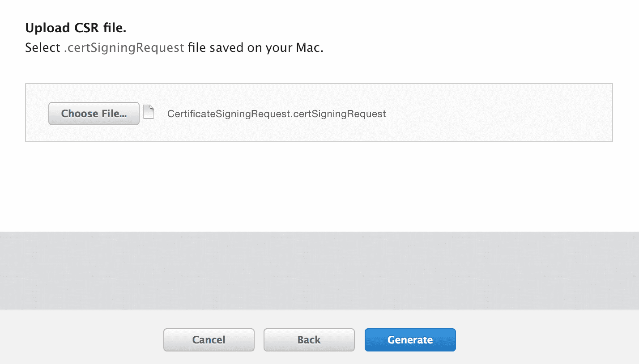Click the Choose File... button
Image resolution: width=639 pixels, height=364 pixels.
[x=94, y=114]
